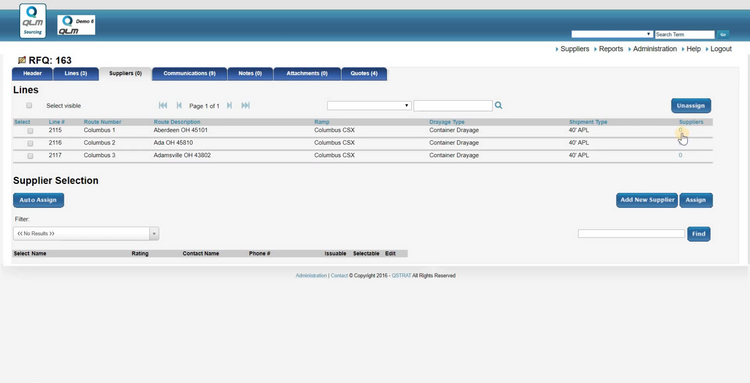The height and width of the screenshot is (383, 750).
Task: Click the Administration footer link
Action: point(311,275)
